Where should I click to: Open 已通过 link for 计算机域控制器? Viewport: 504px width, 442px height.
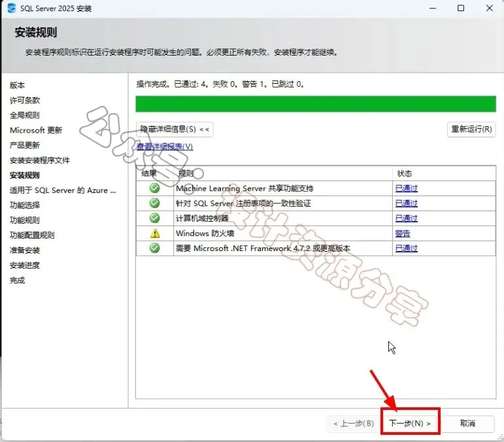(x=407, y=218)
